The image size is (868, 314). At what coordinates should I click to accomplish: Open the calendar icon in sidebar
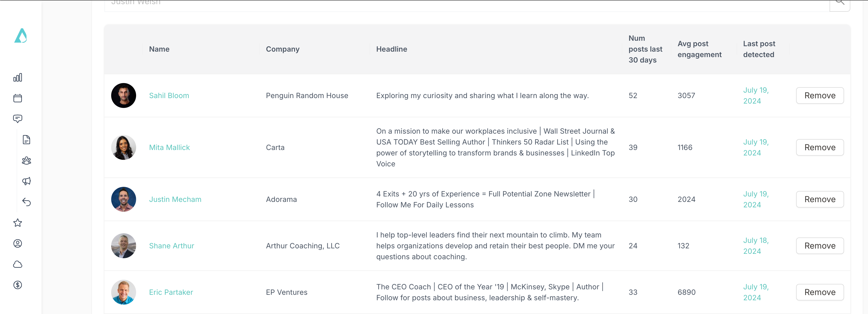17,98
